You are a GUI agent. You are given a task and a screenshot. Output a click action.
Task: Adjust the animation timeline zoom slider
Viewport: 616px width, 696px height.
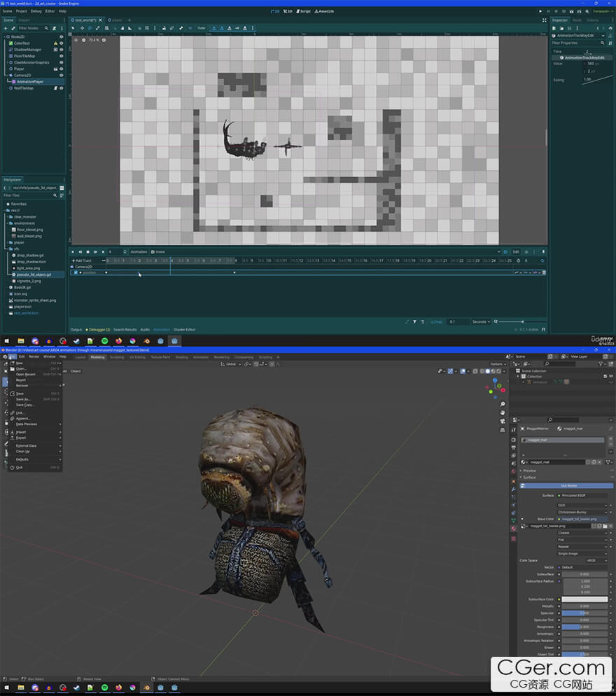tap(522, 321)
